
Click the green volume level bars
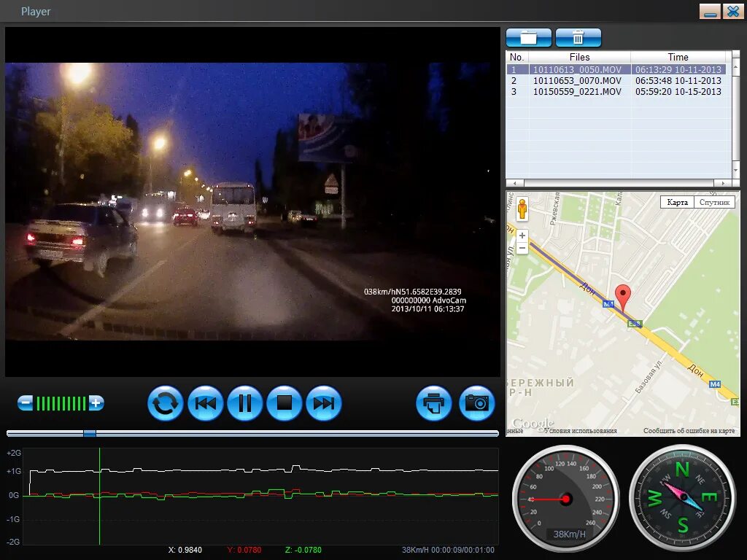61,403
